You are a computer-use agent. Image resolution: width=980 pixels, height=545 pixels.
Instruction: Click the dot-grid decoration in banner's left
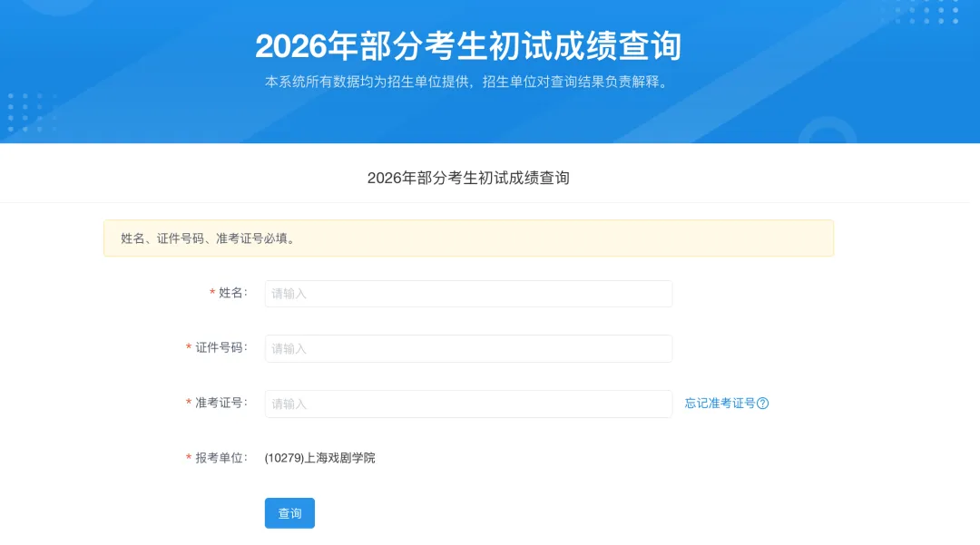31,112
